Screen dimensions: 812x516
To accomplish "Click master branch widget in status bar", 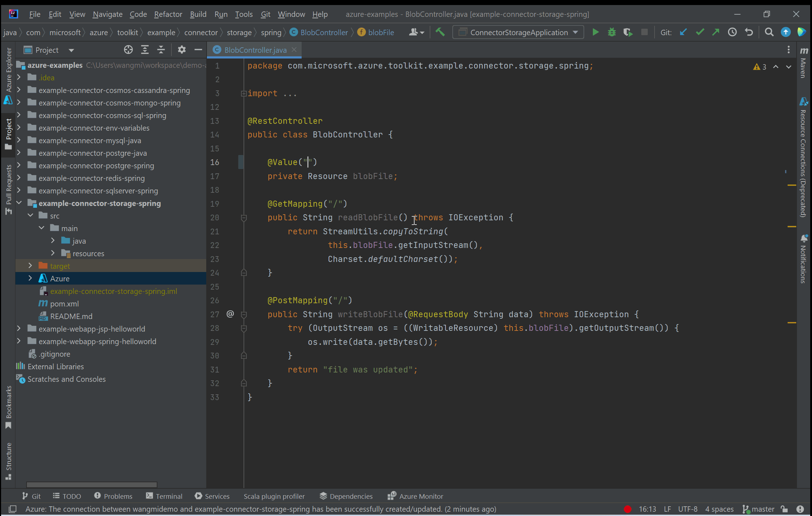I will 758,509.
